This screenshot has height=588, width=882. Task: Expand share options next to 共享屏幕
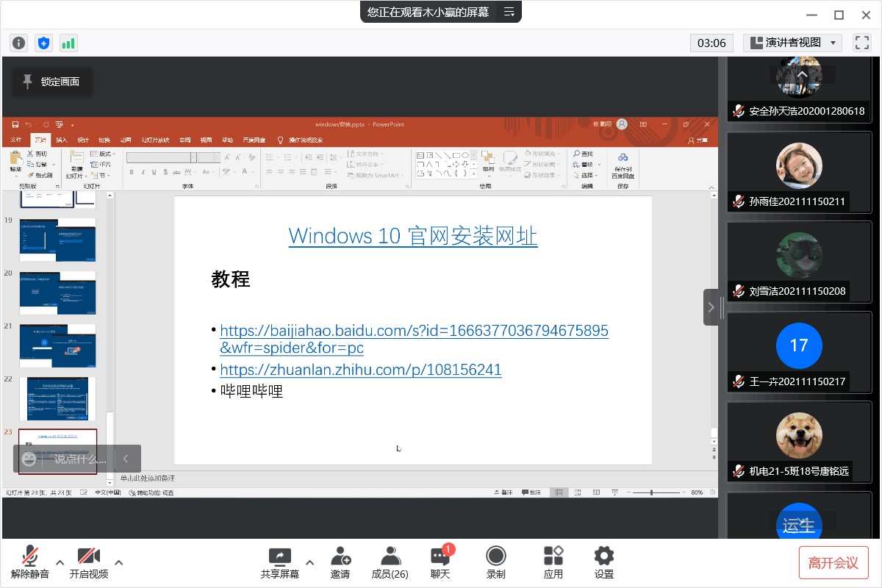309,563
